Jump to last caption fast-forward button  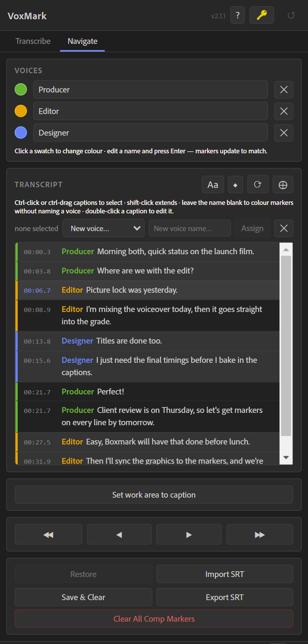click(260, 535)
